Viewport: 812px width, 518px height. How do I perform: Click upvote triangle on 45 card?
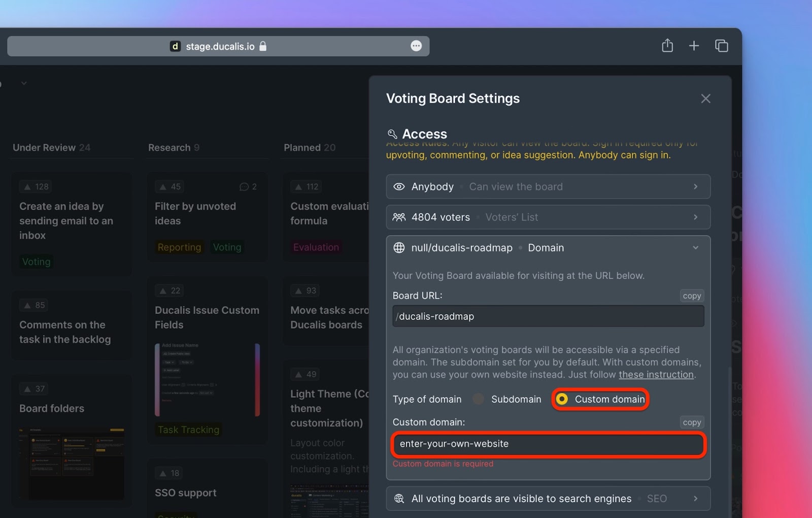pos(163,187)
